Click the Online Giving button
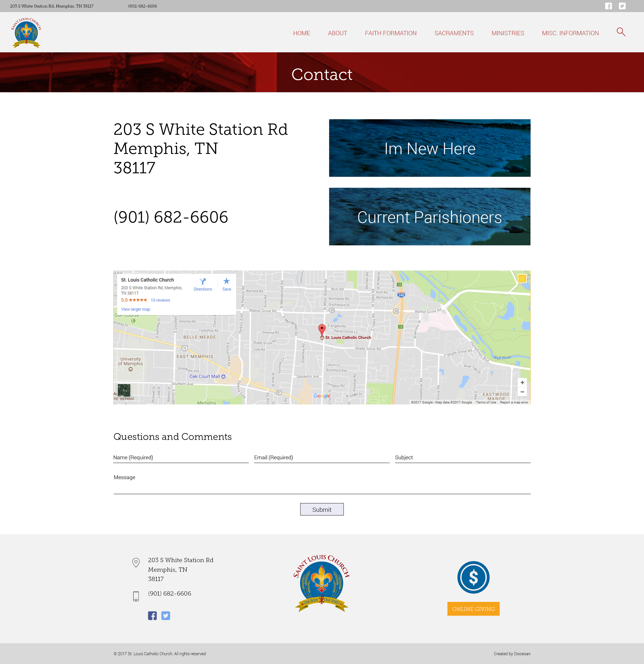Viewport: 644px width, 664px height. click(473, 609)
